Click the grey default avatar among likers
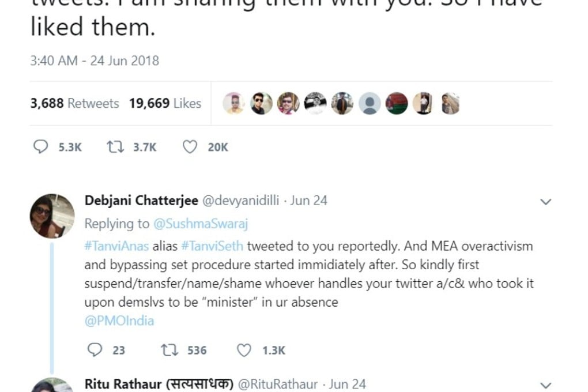Viewport: 588px width, 392px height. pyautogui.click(x=370, y=104)
